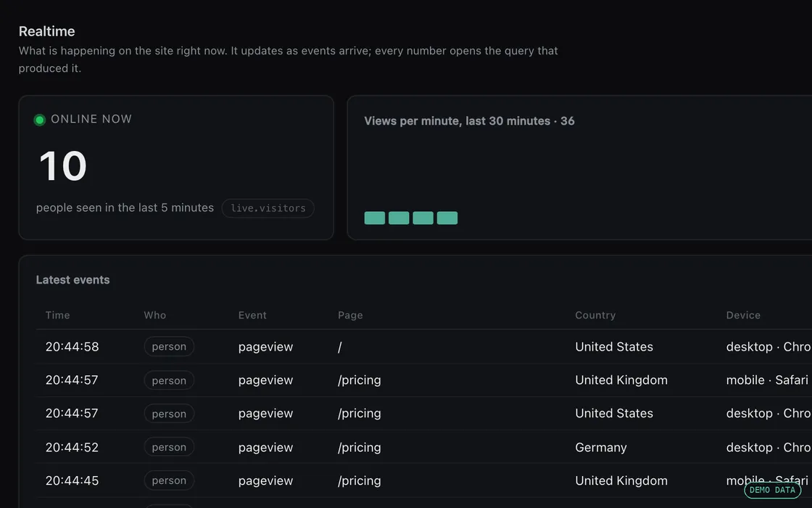Click the "ONLINE NOW" label
The image size is (812, 508).
pos(91,119)
